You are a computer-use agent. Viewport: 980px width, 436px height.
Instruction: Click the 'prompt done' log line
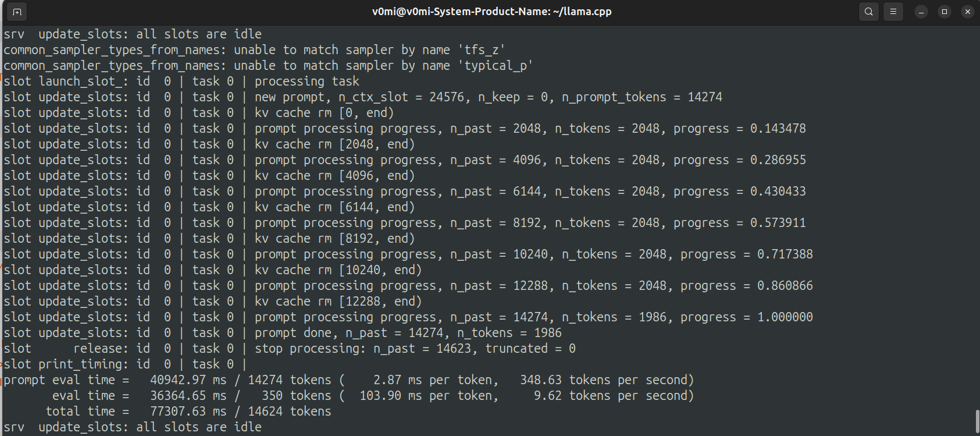pyautogui.click(x=407, y=333)
